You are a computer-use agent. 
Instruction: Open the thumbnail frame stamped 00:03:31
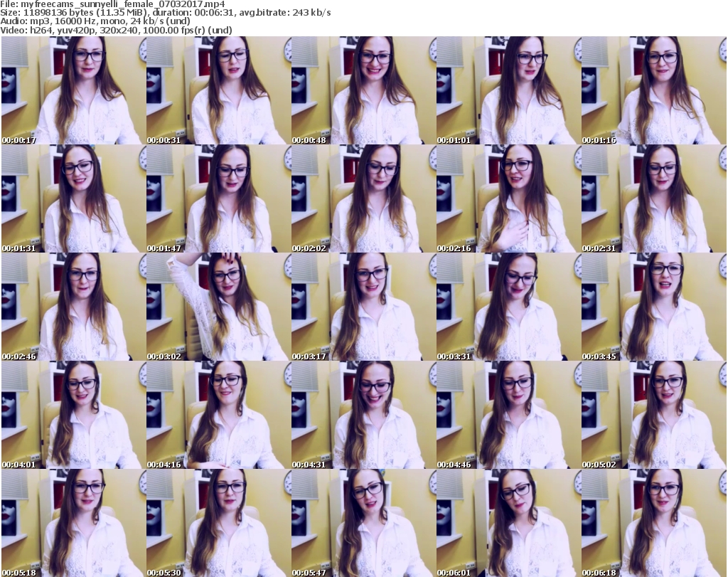(x=508, y=307)
